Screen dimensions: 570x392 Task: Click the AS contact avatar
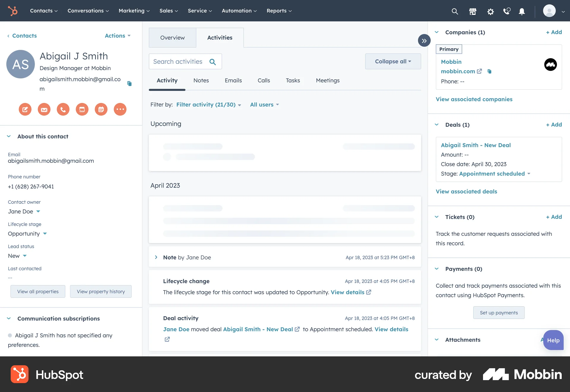pyautogui.click(x=20, y=64)
